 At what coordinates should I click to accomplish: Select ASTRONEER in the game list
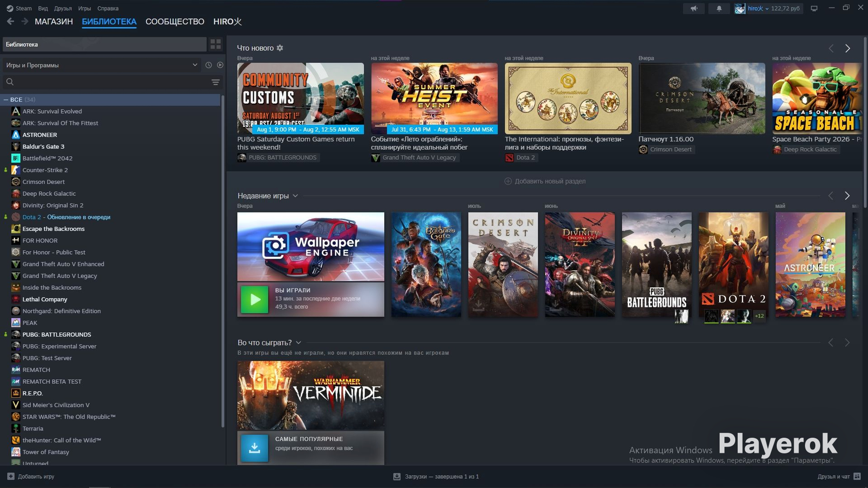pos(40,135)
